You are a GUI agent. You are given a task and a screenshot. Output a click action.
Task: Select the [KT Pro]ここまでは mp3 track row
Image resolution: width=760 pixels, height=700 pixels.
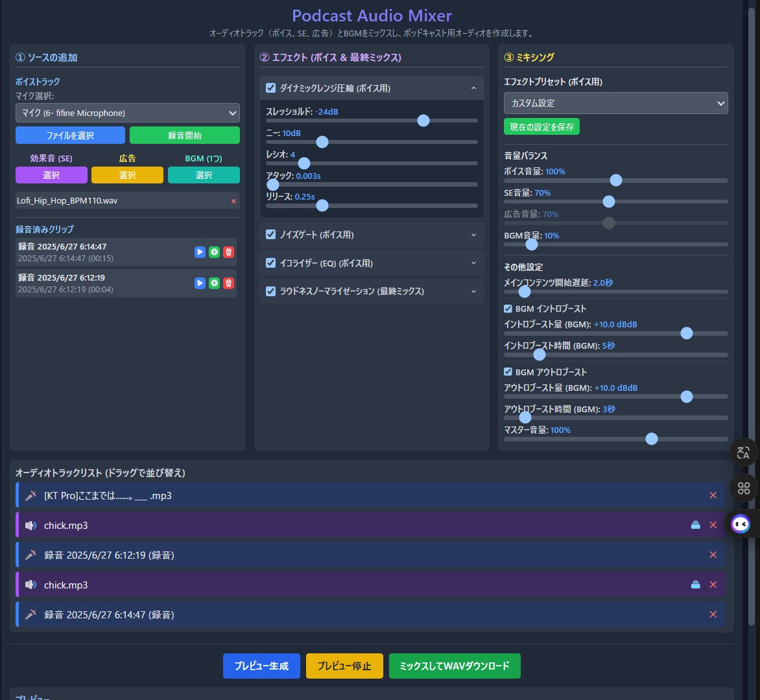coord(370,495)
